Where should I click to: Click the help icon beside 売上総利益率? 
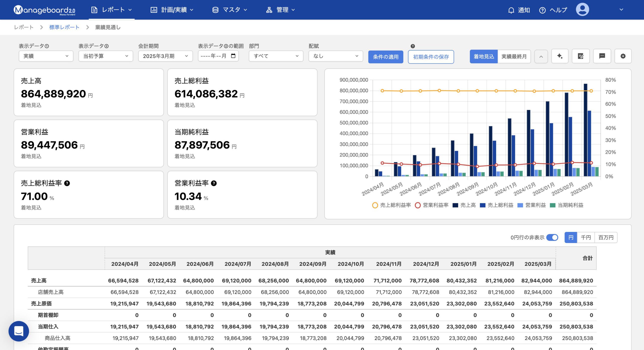pos(67,183)
